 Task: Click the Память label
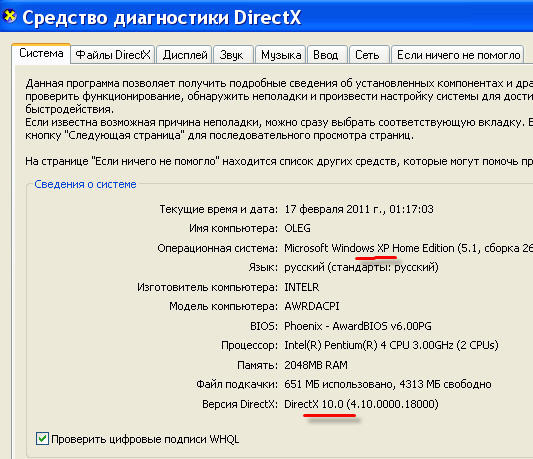pos(258,365)
